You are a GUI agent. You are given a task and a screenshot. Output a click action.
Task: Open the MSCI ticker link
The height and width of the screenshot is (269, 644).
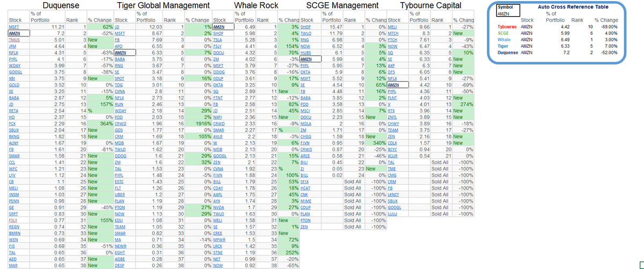point(305,111)
